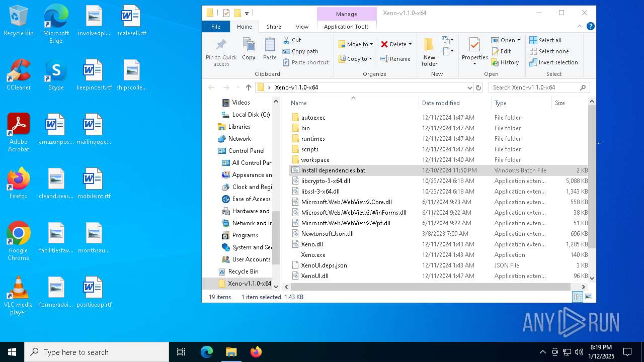Viewport: 644px width, 362px height.
Task: Select the autoexec folder
Action: coord(313,118)
